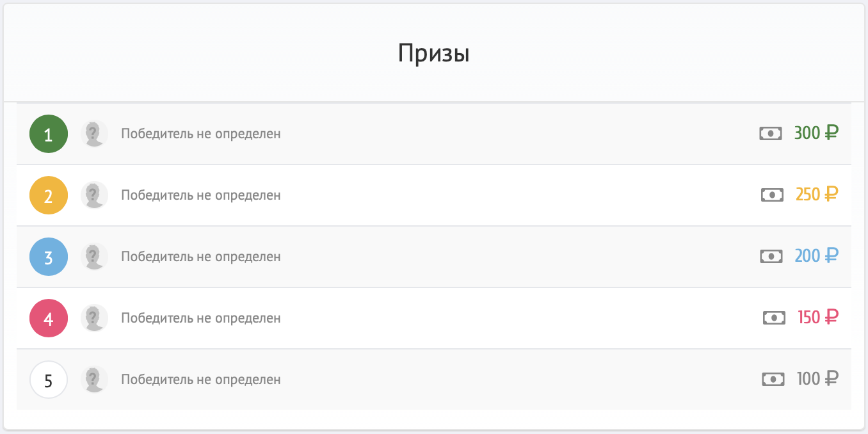This screenshot has height=434, width=868.
Task: Click the 100 ₽ prize amount
Action: coord(817,379)
